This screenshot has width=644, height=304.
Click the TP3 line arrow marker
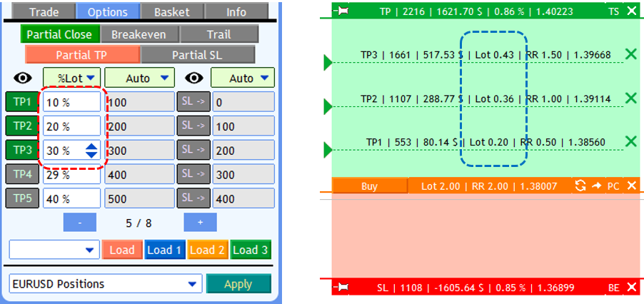[x=328, y=63]
